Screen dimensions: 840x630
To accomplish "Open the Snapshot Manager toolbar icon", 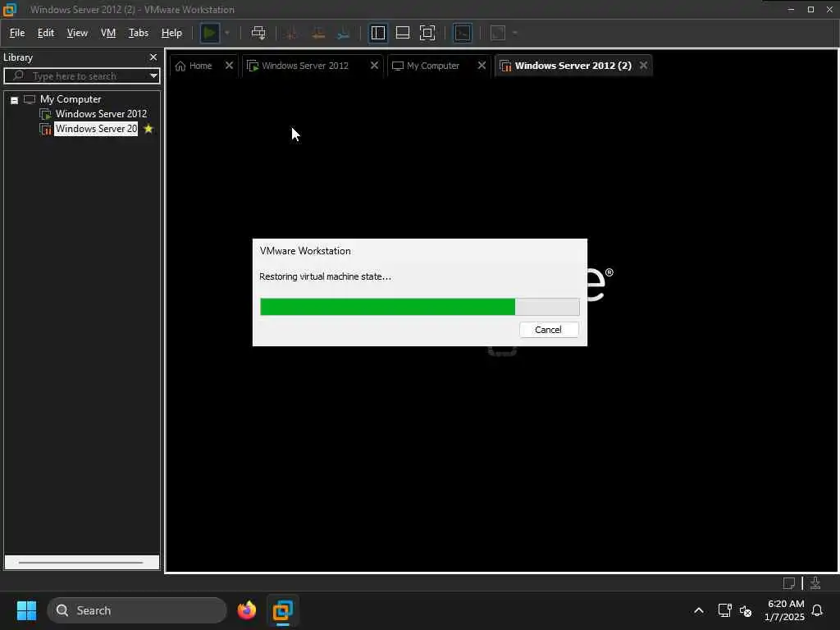I will pos(344,33).
